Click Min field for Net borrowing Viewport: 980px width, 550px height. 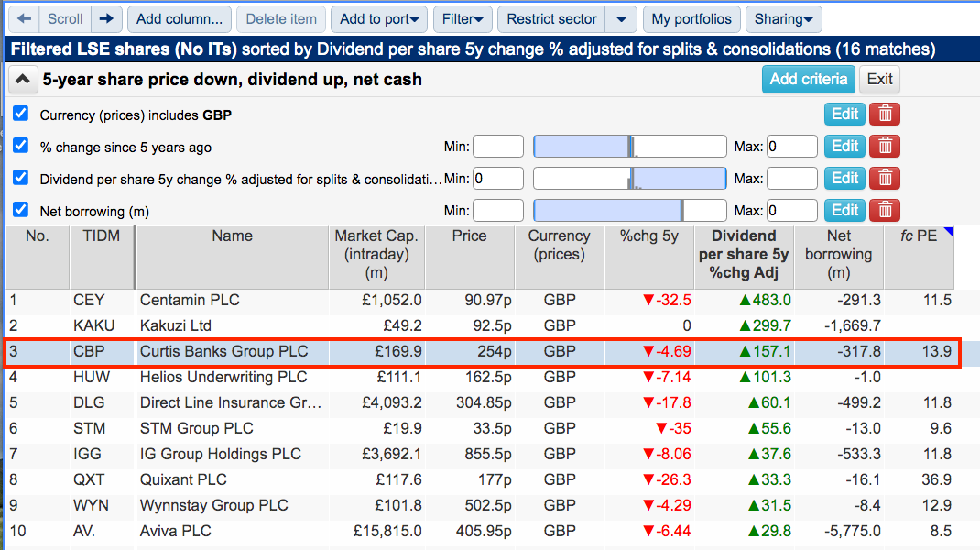498,210
